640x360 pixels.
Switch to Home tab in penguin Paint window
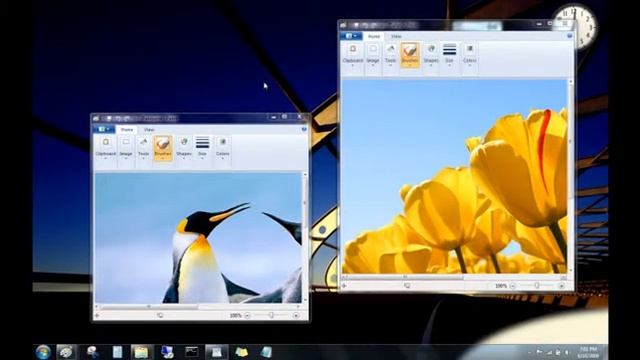click(x=127, y=129)
